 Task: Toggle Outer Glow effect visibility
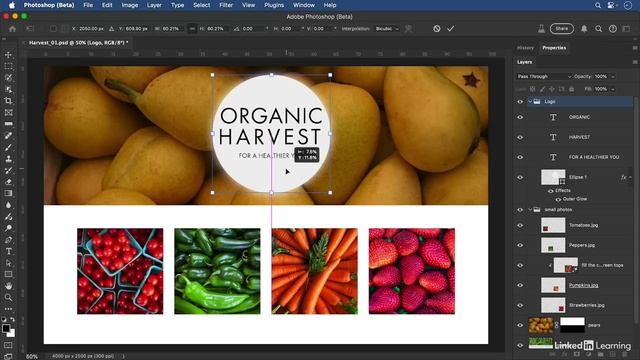558,199
